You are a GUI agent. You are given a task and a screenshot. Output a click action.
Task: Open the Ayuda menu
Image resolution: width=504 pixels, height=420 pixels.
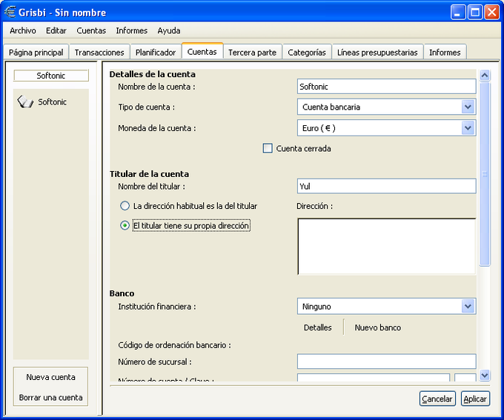point(169,30)
